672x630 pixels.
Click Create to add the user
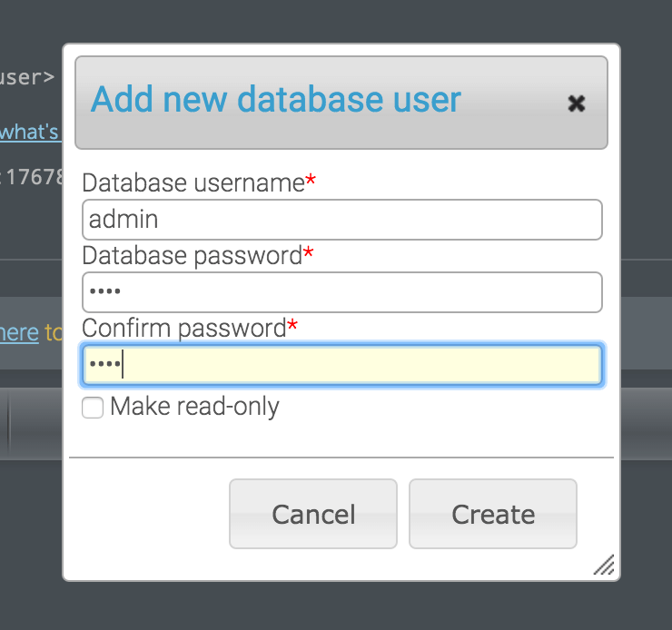click(x=493, y=514)
